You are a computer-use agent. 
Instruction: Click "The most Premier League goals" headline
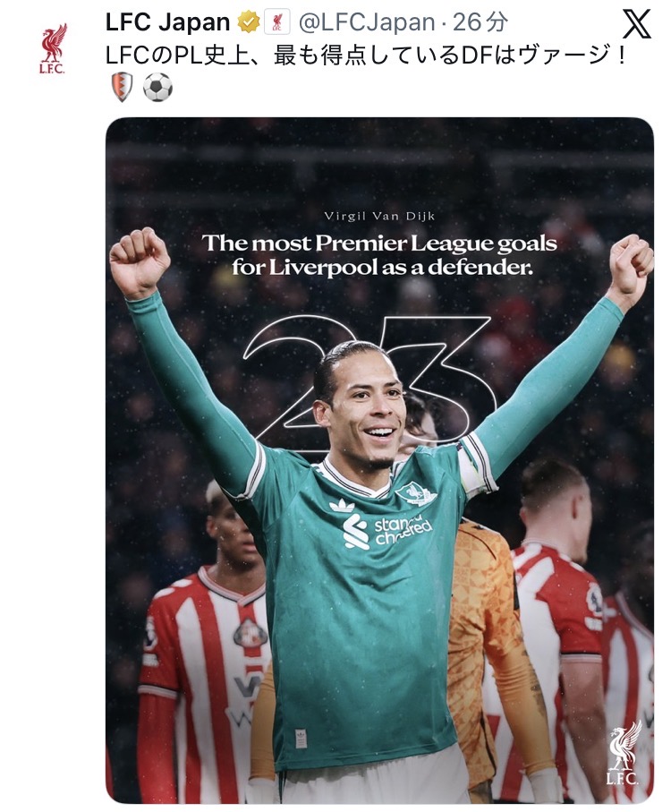[x=379, y=243]
